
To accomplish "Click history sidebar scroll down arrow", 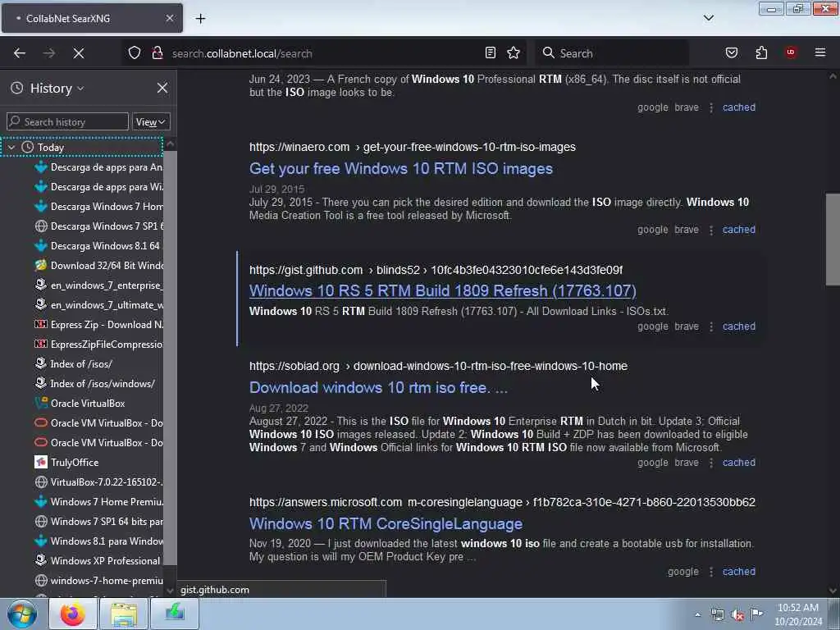I will 171,591.
